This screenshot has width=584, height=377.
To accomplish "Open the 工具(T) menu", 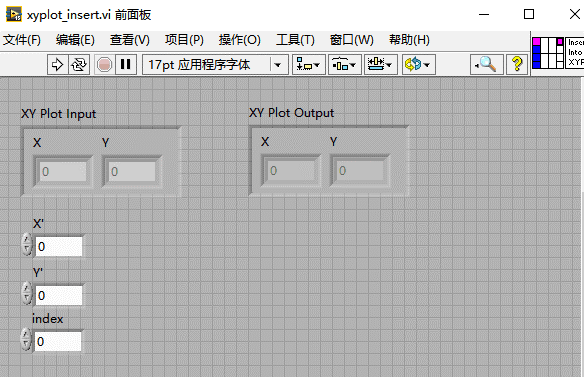I will 295,40.
